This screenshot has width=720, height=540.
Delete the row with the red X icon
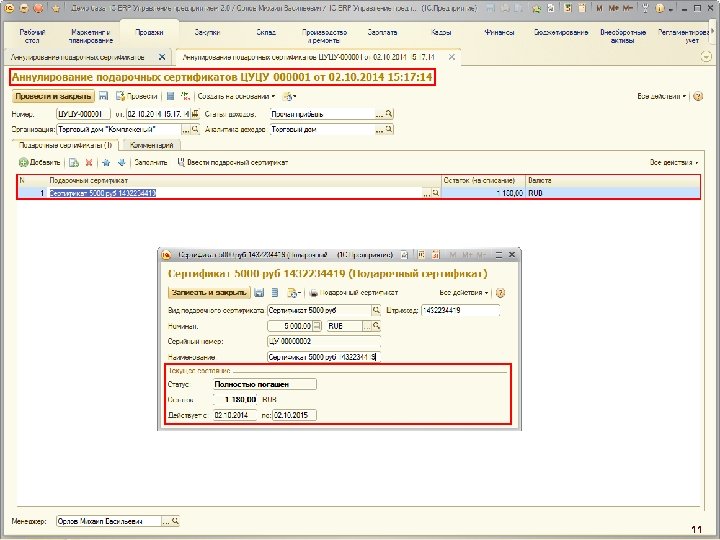89,163
